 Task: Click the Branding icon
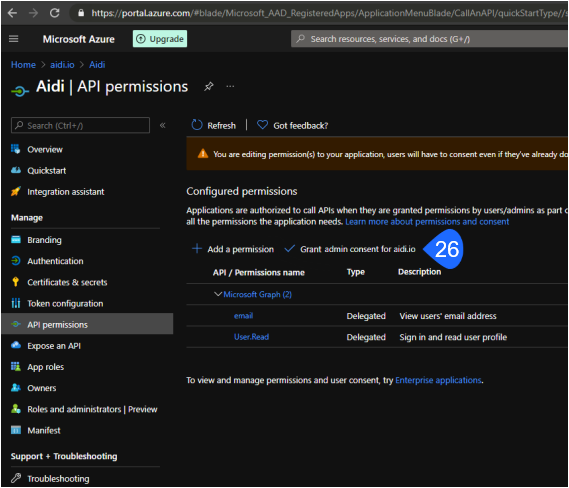pyautogui.click(x=16, y=239)
